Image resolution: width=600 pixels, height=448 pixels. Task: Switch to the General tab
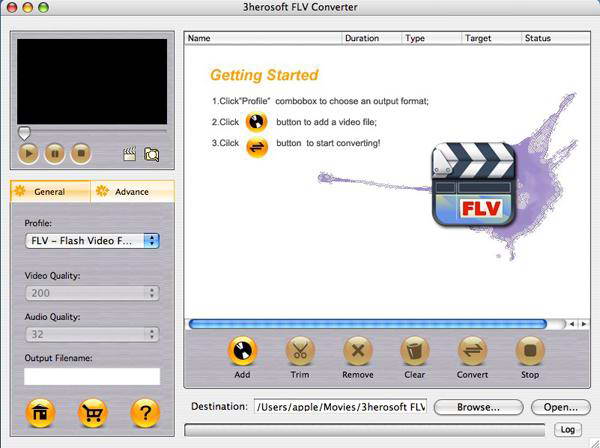(50, 191)
